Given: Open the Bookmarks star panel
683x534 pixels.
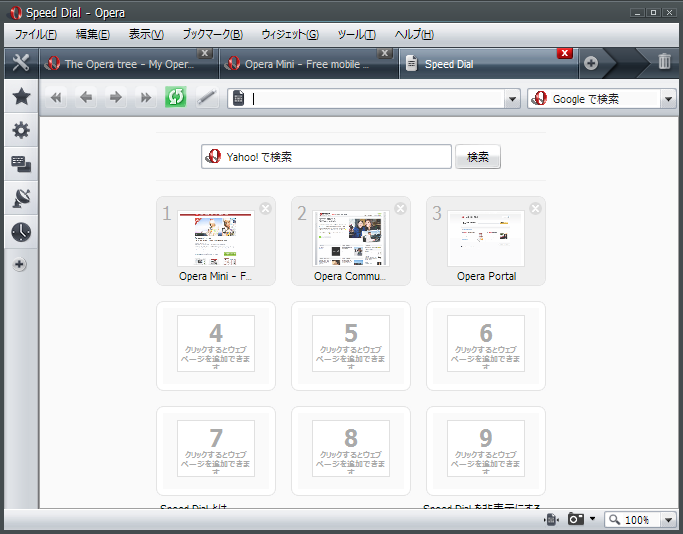Looking at the screenshot, I should [x=21, y=96].
